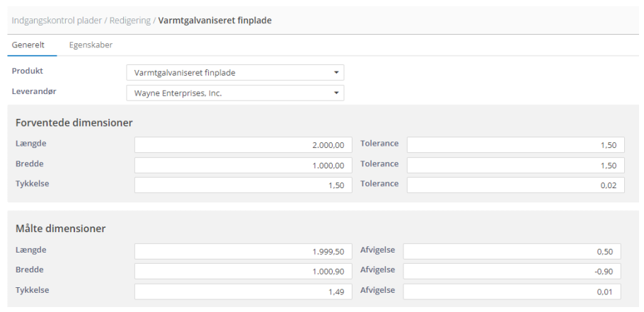Select the Varmtgalvaniseret finplade product combo box
644x312 pixels.
pos(235,73)
